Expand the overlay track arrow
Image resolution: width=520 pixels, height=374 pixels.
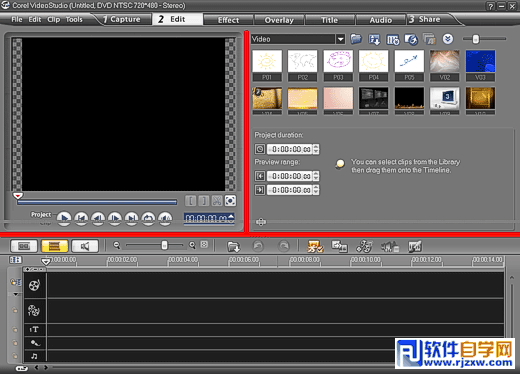(16, 294)
